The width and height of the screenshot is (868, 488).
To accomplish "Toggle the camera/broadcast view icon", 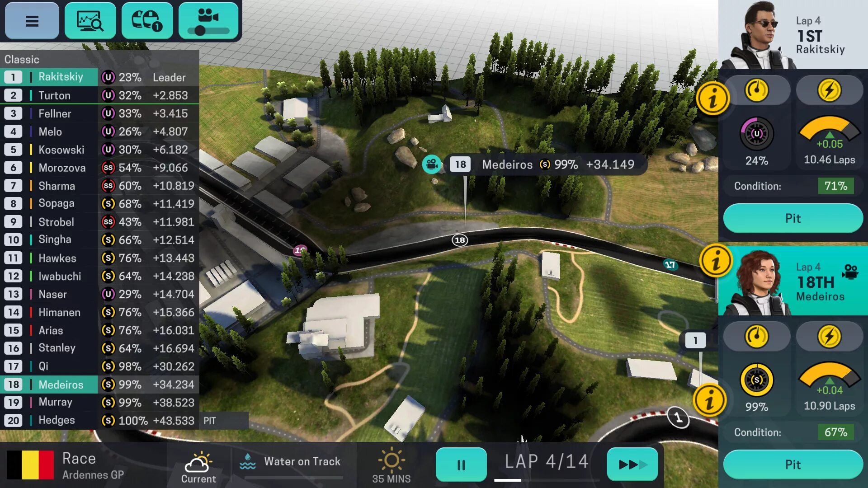I will coord(208,21).
